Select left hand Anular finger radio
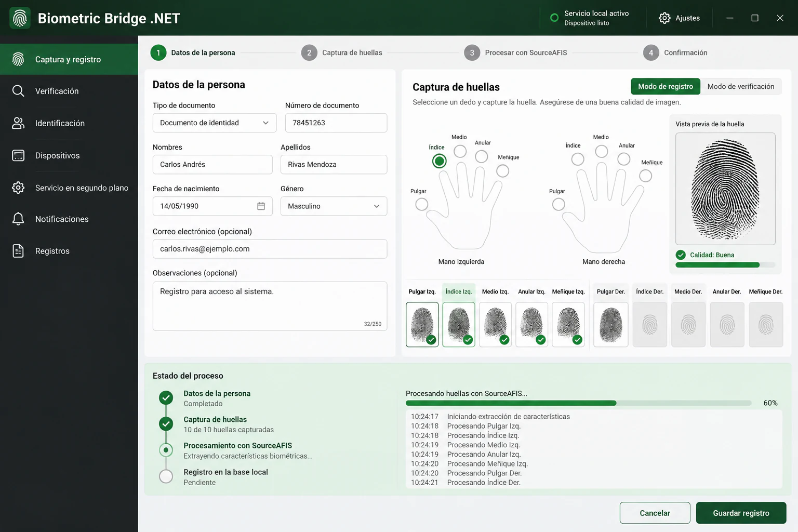The width and height of the screenshot is (798, 532). coord(482,156)
